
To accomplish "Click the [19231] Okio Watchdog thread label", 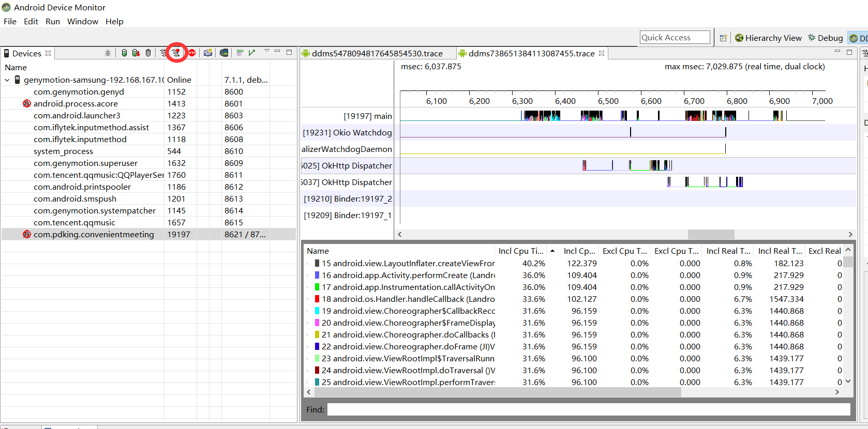I will (347, 132).
